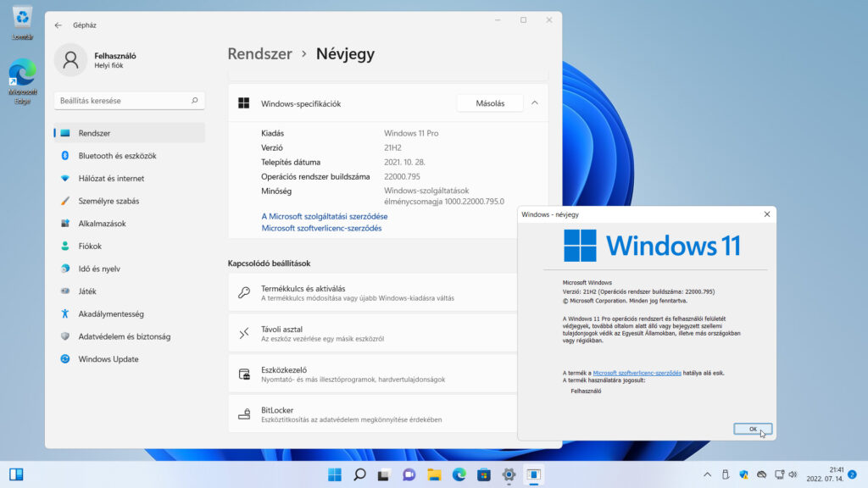Collapse the Windows-specifikációk section chevron

pos(535,103)
